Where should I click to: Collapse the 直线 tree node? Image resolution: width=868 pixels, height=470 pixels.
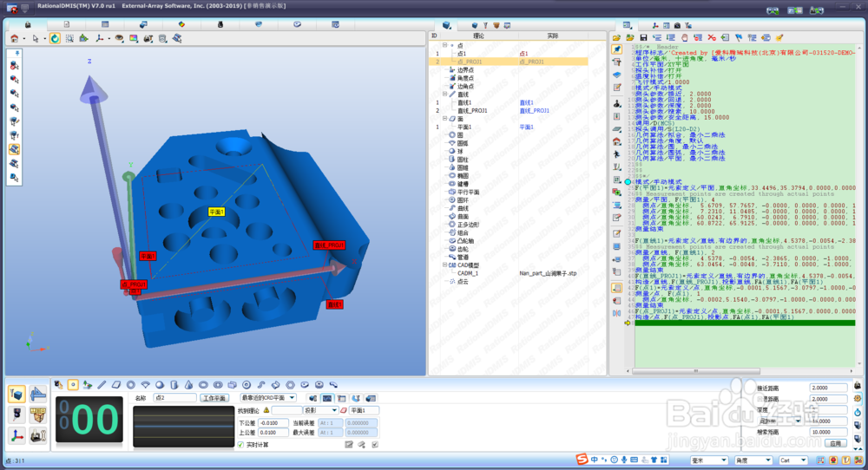[444, 94]
